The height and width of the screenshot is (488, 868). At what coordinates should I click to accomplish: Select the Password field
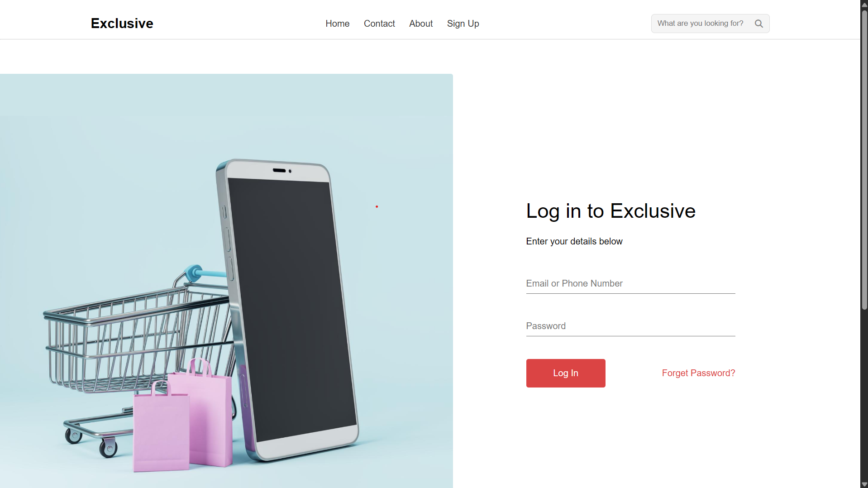[630, 326]
